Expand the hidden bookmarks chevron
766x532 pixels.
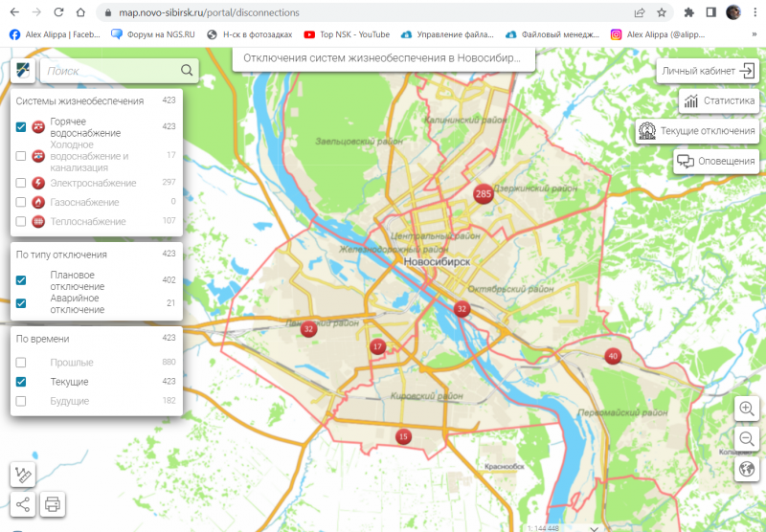coord(754,34)
